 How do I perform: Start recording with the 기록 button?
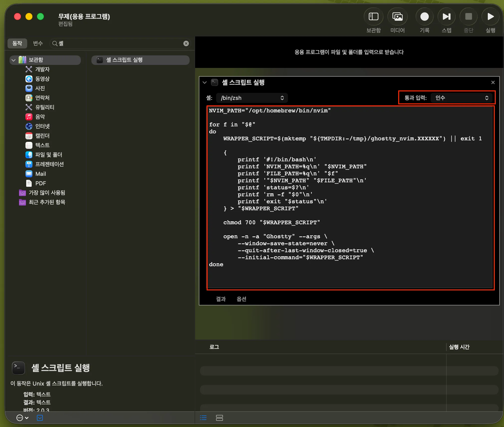coord(424,17)
